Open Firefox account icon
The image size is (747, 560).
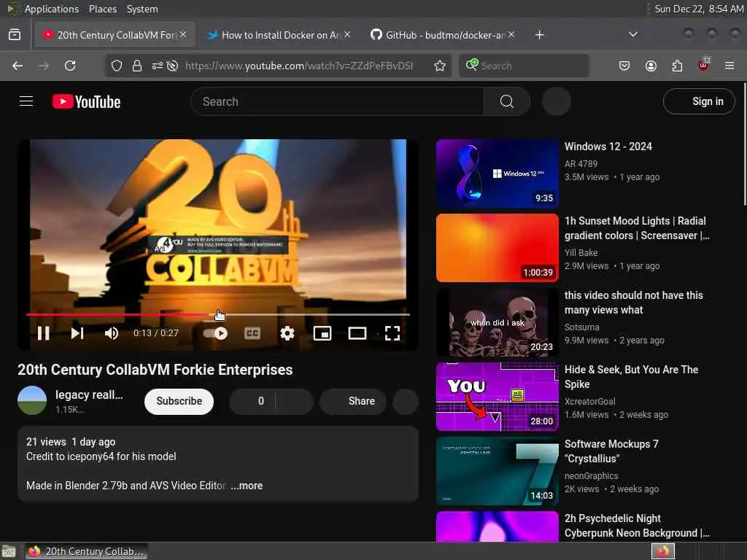click(651, 66)
